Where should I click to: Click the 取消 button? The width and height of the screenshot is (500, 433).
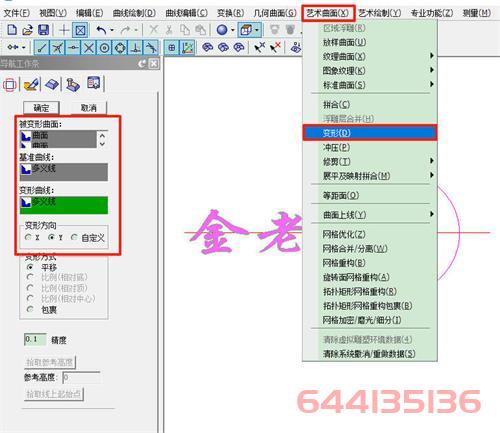(89, 108)
